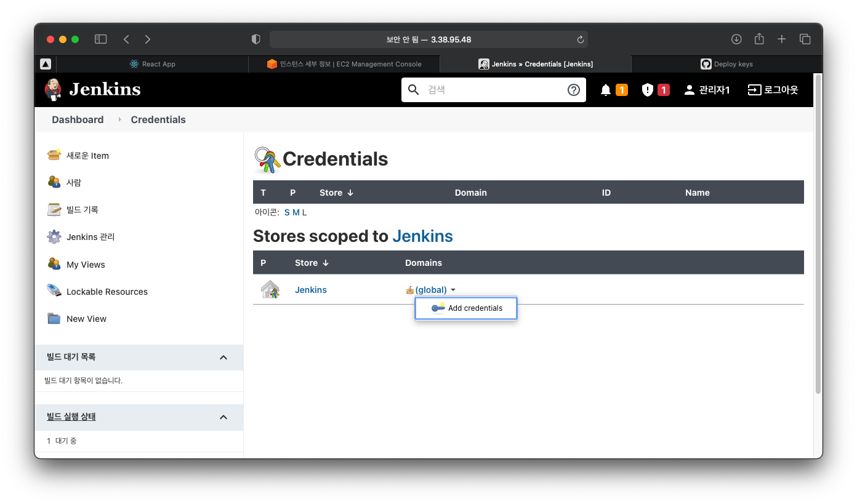The image size is (857, 504).
Task: Open the Dashboard breadcrumb link
Action: pyautogui.click(x=78, y=119)
